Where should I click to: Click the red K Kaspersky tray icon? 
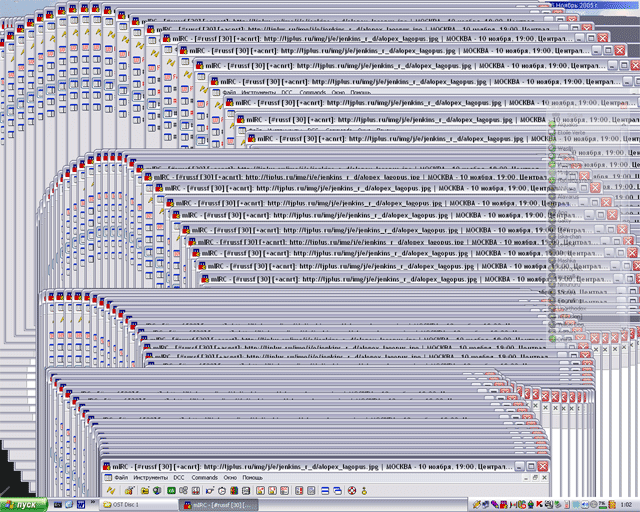tap(539, 505)
